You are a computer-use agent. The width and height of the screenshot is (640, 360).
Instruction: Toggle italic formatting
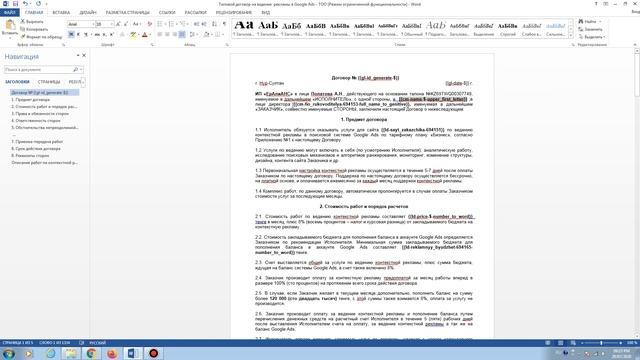(78, 35)
